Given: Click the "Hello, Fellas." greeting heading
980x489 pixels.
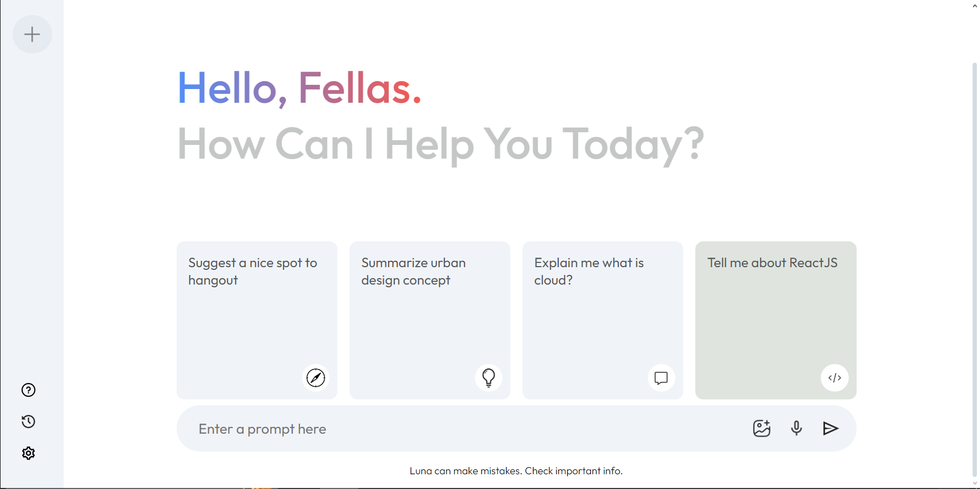Looking at the screenshot, I should (x=299, y=88).
